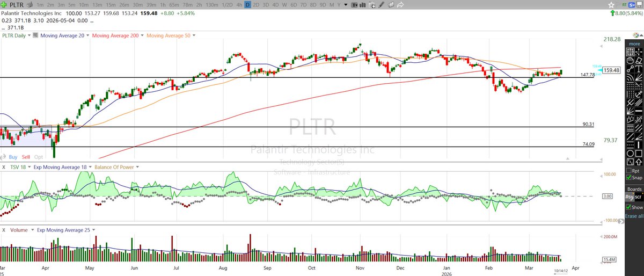Click the 90.31 price level label
Screen dimensions: 644x276
click(x=588, y=124)
